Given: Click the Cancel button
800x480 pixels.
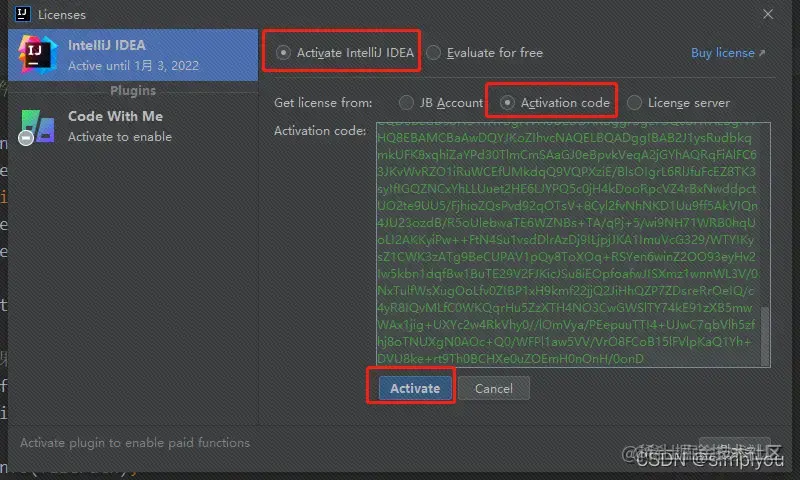Looking at the screenshot, I should (x=494, y=388).
